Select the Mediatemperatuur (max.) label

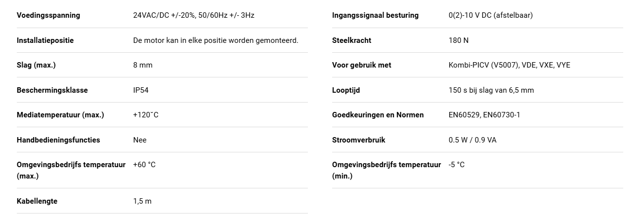[60, 115]
